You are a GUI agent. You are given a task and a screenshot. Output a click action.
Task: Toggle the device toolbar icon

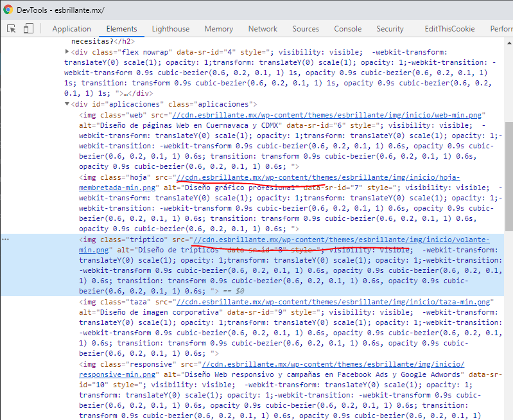click(28, 28)
